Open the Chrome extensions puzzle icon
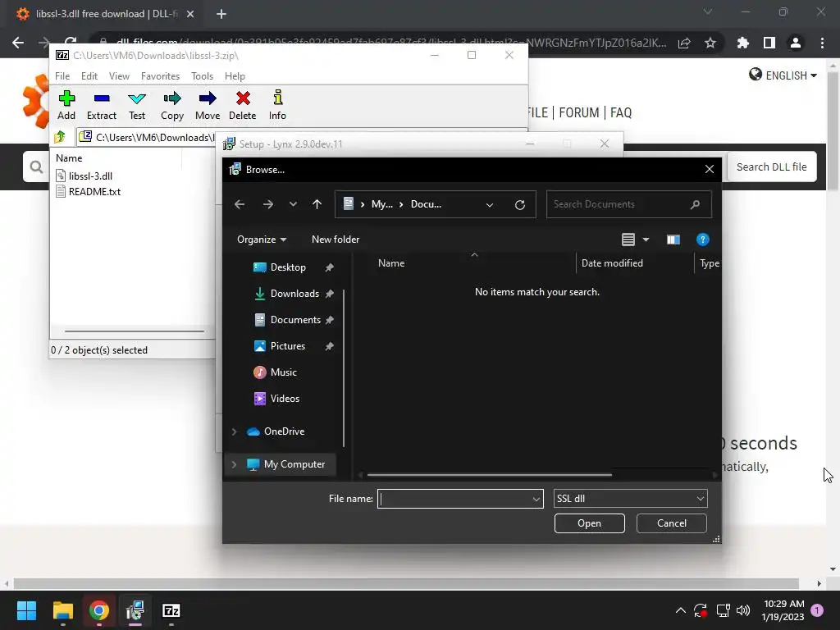The width and height of the screenshot is (840, 630). [743, 43]
